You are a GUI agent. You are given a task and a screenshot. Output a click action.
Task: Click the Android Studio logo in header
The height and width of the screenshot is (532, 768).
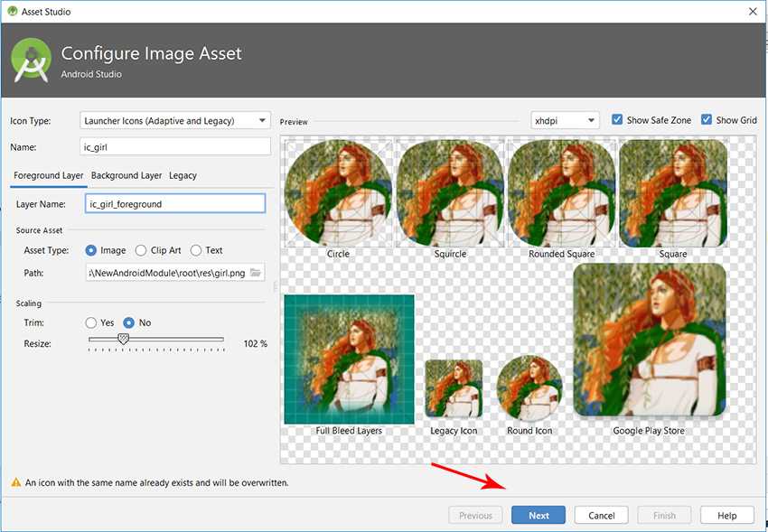click(x=30, y=60)
